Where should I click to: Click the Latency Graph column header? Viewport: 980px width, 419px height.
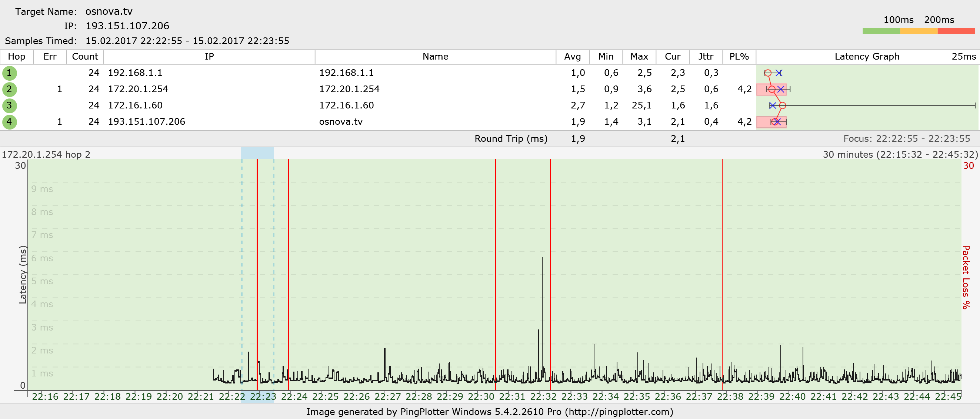click(867, 57)
